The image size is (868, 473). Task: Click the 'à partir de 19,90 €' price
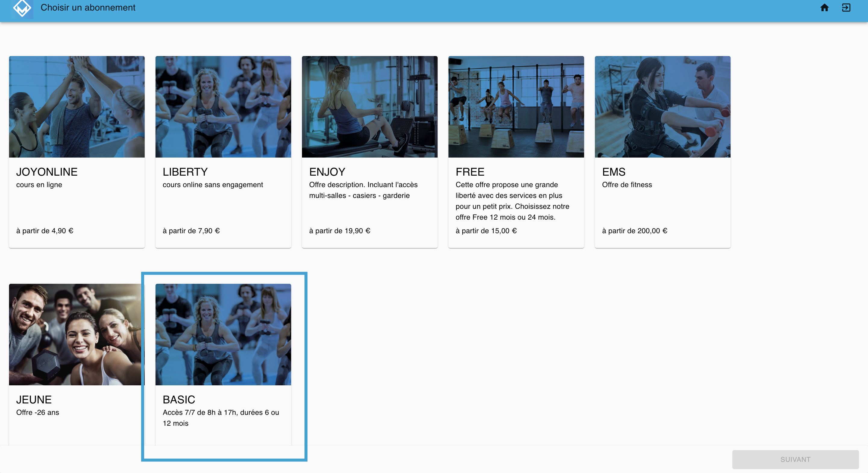point(340,231)
